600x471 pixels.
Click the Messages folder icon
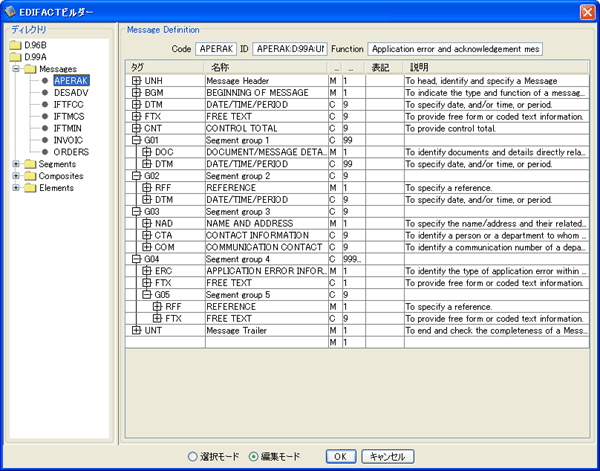30,69
